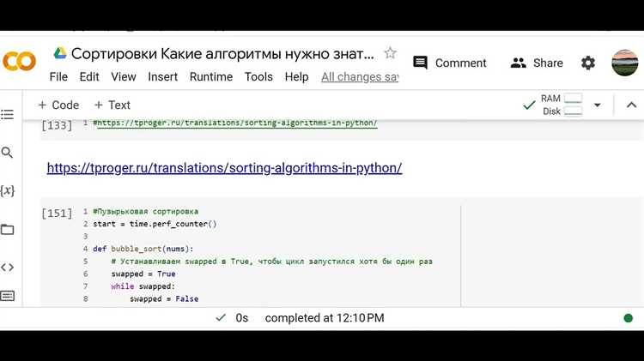This screenshot has height=361, width=644.
Task: Run cell 151 via its bracket number
Action: (x=57, y=214)
